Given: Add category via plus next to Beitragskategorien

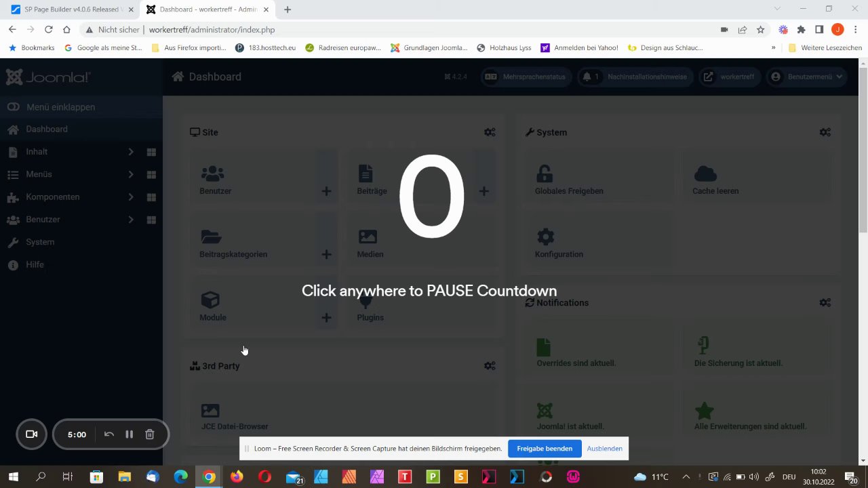Looking at the screenshot, I should (326, 254).
